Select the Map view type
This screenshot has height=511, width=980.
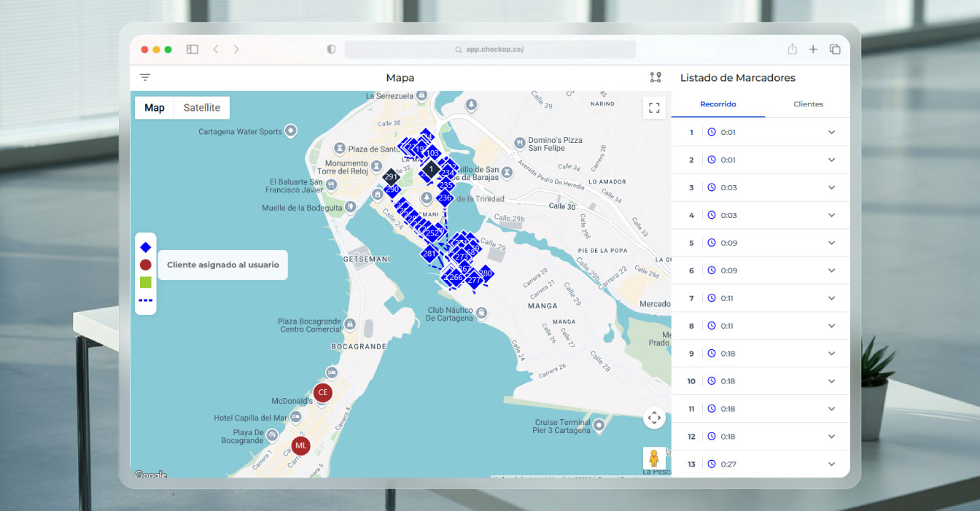tap(155, 108)
